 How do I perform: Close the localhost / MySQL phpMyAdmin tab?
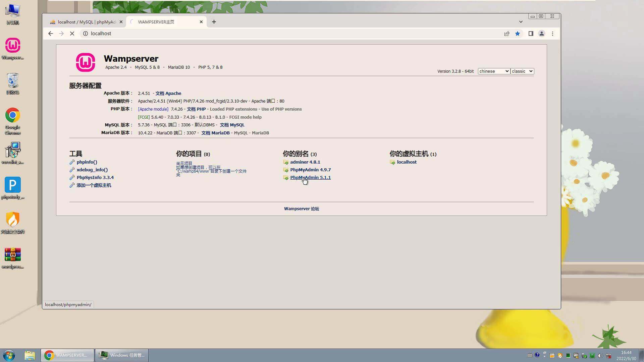(121, 22)
